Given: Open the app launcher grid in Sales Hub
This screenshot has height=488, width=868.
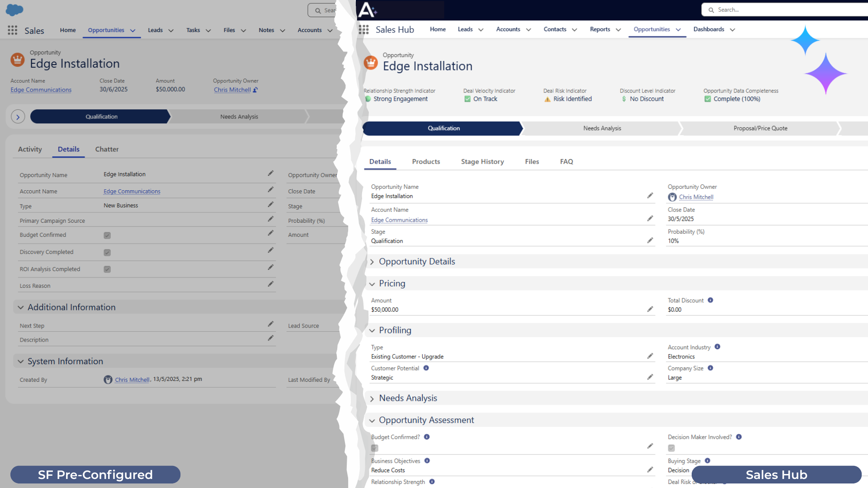Looking at the screenshot, I should [363, 29].
